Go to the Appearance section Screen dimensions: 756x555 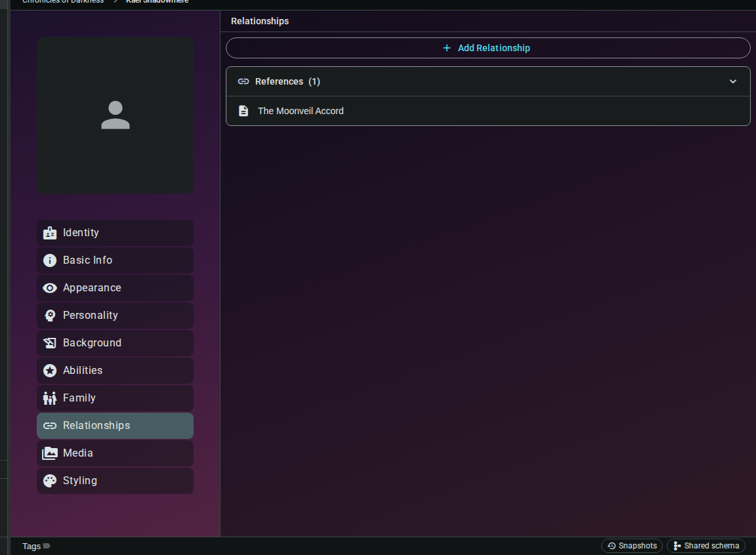click(x=115, y=288)
